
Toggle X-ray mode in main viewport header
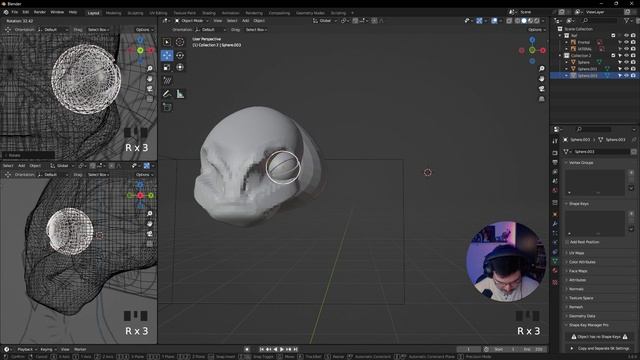(x=509, y=20)
